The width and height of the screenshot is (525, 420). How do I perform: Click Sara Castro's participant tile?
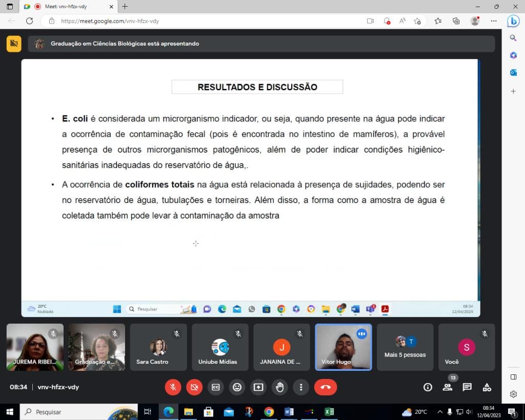158,347
